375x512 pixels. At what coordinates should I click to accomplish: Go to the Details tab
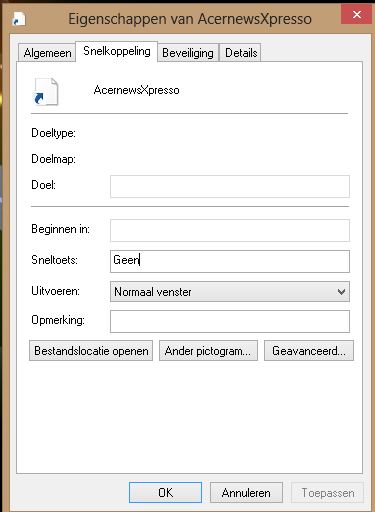coord(241,53)
